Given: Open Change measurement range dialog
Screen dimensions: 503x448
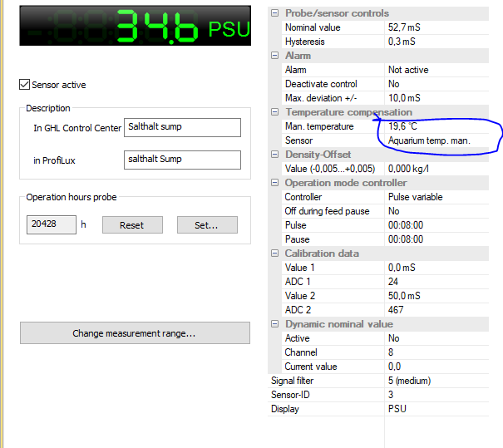Looking at the screenshot, I should [135, 332].
